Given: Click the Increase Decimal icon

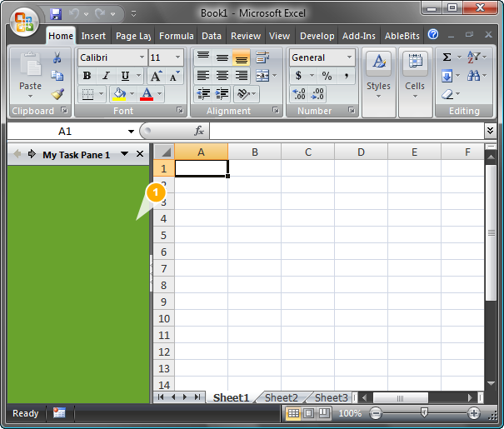Looking at the screenshot, I should (x=299, y=94).
